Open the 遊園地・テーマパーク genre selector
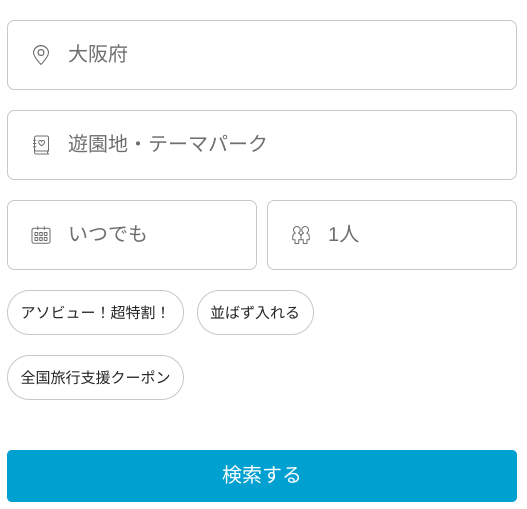 pyautogui.click(x=262, y=145)
